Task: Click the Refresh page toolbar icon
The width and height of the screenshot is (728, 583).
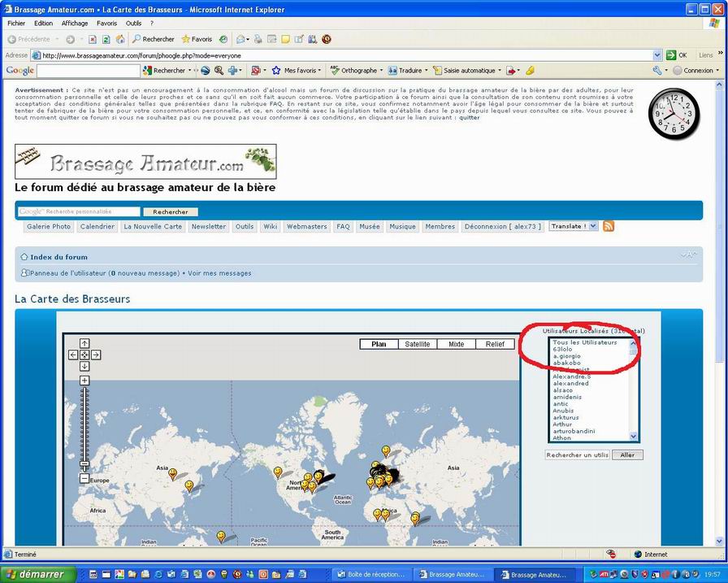Action: point(106,40)
